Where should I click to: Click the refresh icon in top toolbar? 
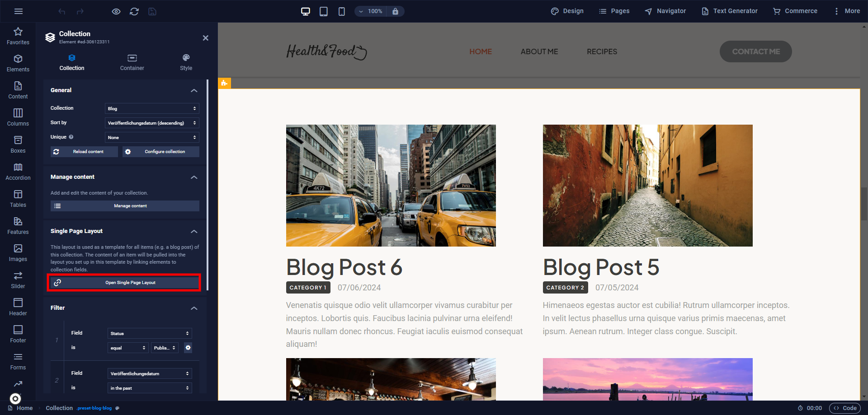pos(134,11)
